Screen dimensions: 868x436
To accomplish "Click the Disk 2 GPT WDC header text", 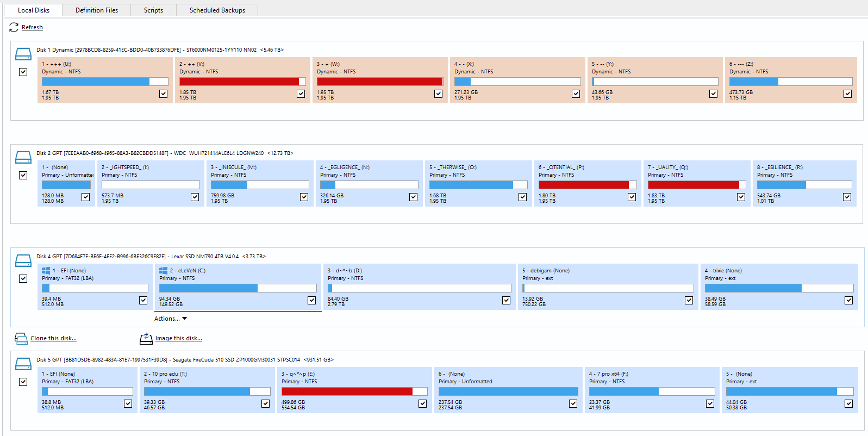I will point(165,153).
